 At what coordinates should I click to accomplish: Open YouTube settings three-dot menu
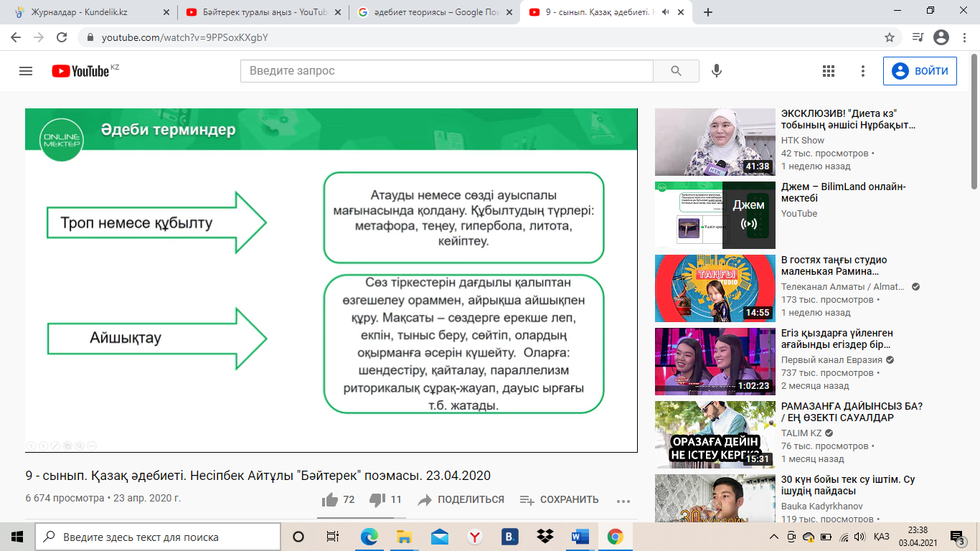tap(864, 71)
